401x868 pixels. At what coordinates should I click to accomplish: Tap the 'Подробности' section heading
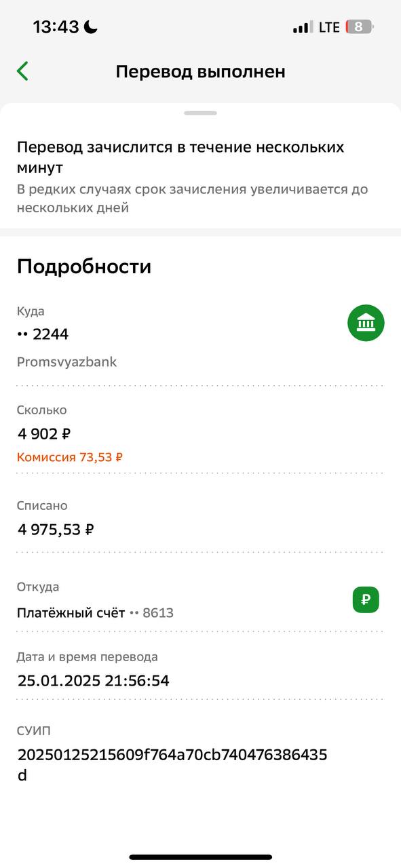click(84, 267)
